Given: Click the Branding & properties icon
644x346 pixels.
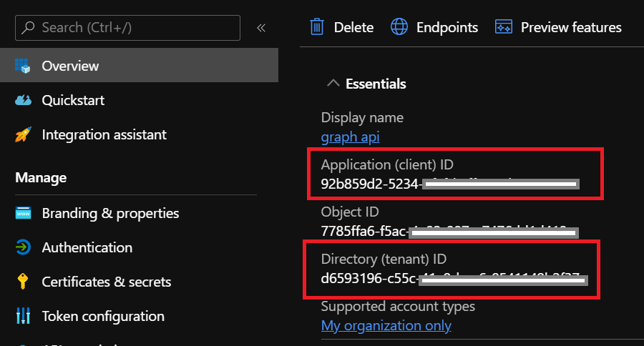Looking at the screenshot, I should pyautogui.click(x=23, y=213).
